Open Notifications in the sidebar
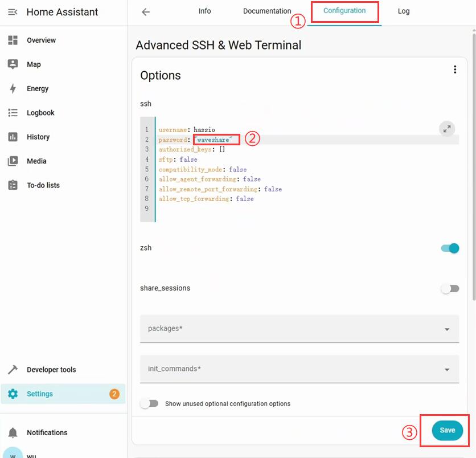The image size is (476, 458). point(47,433)
